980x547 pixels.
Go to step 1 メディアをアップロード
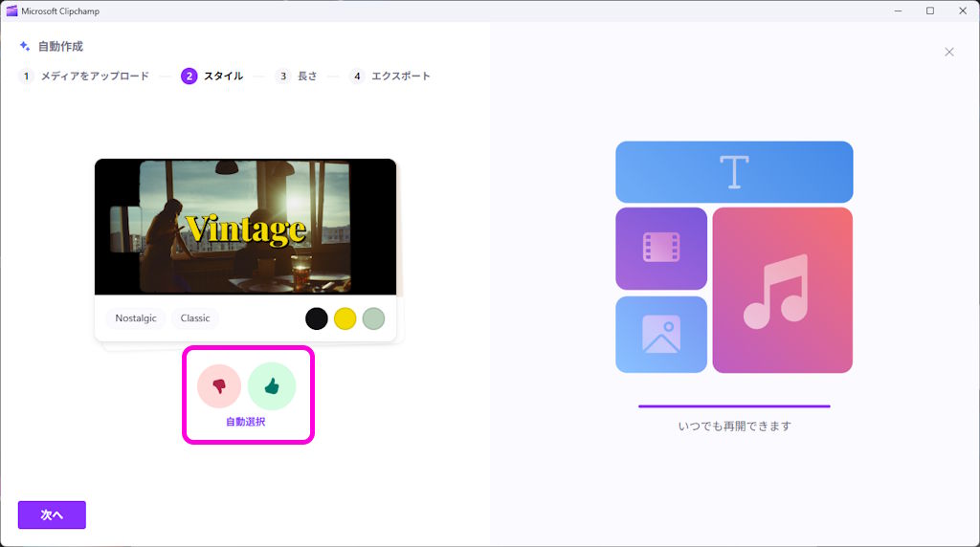[x=84, y=77]
